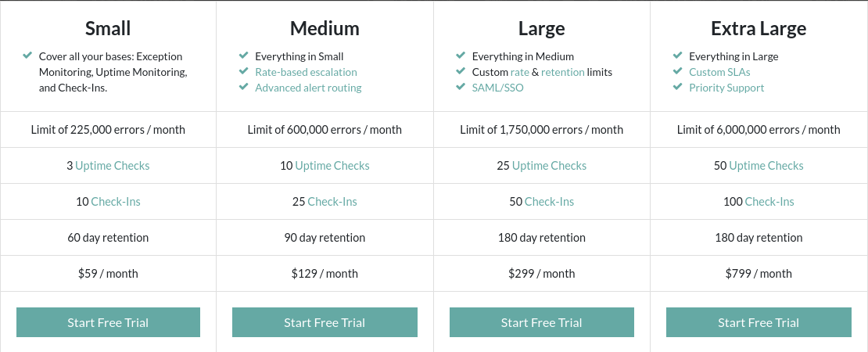Open the Rate-based escalation link
This screenshot has width=868, height=352.
coord(306,72)
